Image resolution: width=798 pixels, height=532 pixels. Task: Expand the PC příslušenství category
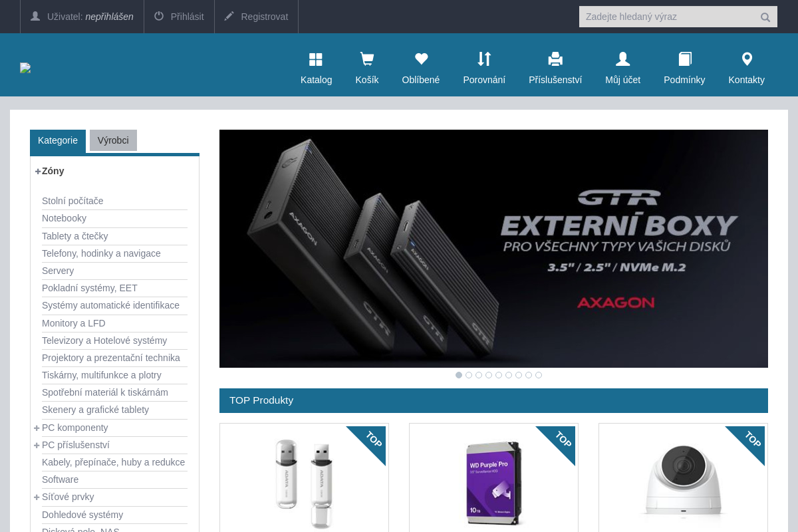(37, 445)
